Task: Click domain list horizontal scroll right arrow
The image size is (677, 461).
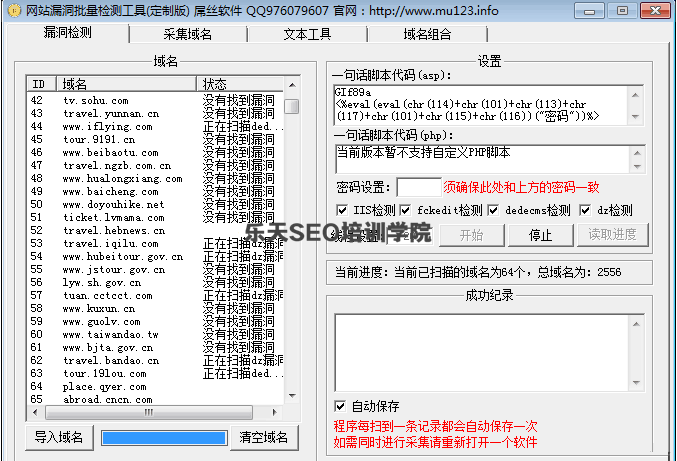Action: pos(274,412)
